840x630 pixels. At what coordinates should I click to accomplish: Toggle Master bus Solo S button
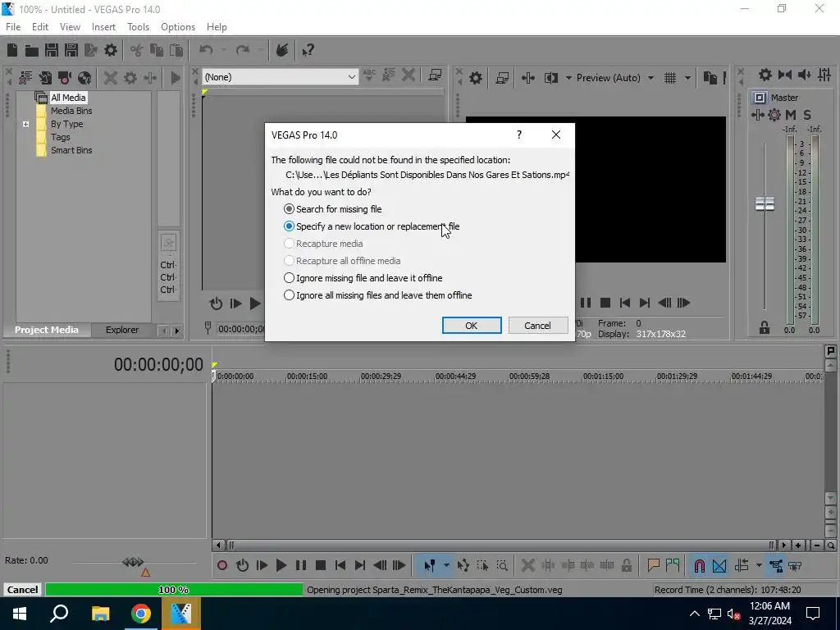807,115
